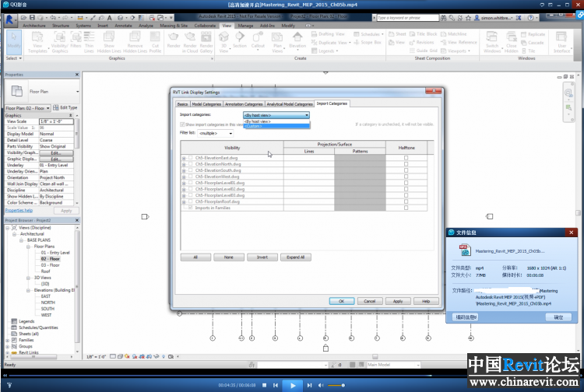584x392 pixels.
Task: Collapse Elevations (Building El) node
Action: [x=28, y=290]
